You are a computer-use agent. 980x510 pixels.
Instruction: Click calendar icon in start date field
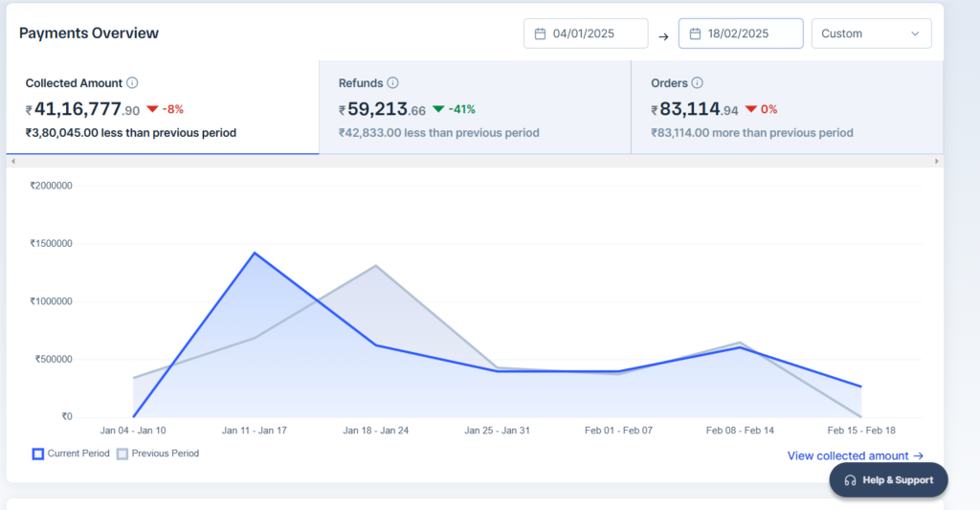coord(540,33)
